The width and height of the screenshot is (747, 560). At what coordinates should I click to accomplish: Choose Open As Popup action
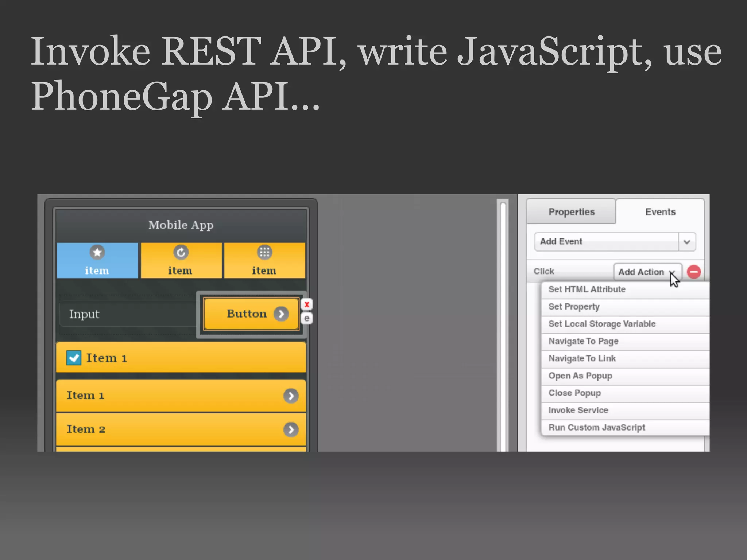click(x=625, y=376)
